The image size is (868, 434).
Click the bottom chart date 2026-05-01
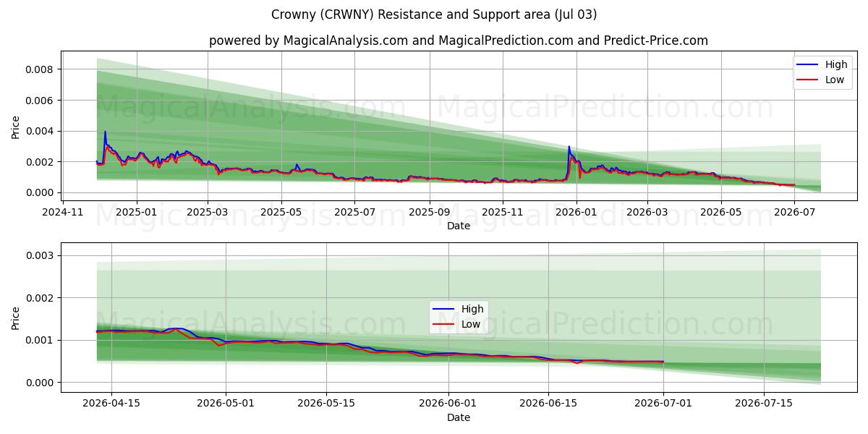pos(226,404)
